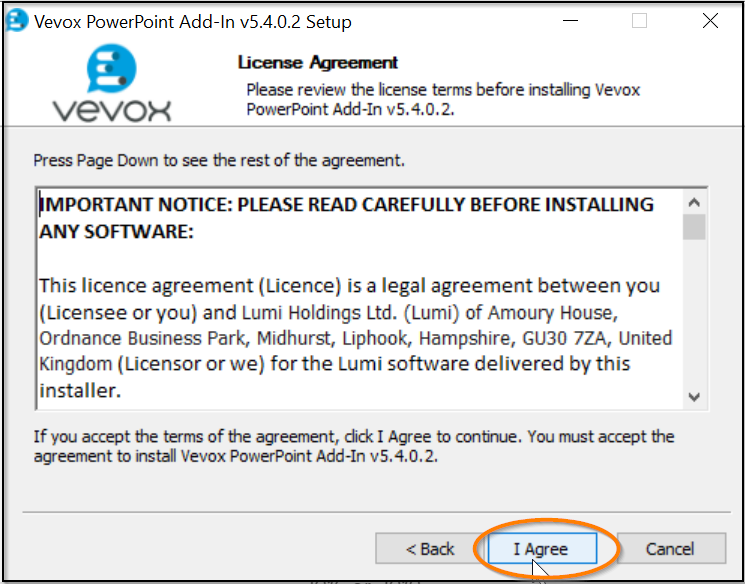This screenshot has height=584, width=745.
Task: Click the grey vevox wordmark under the logo
Action: (112, 110)
